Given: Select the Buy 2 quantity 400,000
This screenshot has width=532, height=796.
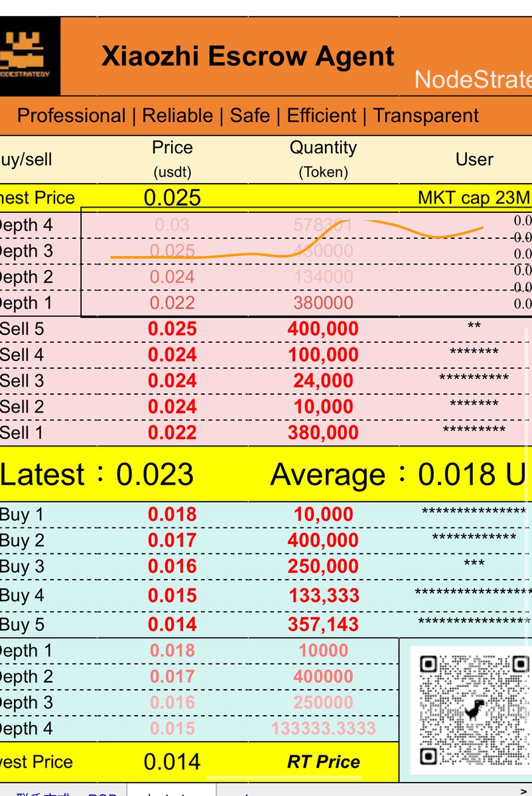Looking at the screenshot, I should coord(323,541).
